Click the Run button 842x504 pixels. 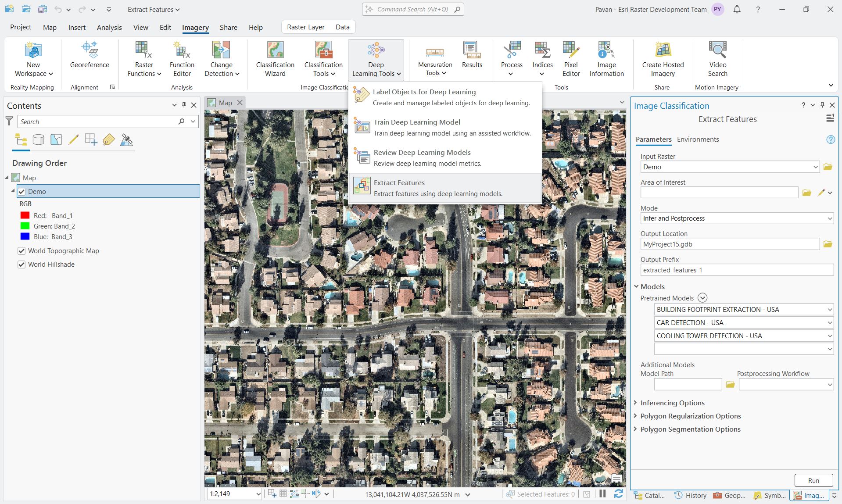click(x=813, y=480)
